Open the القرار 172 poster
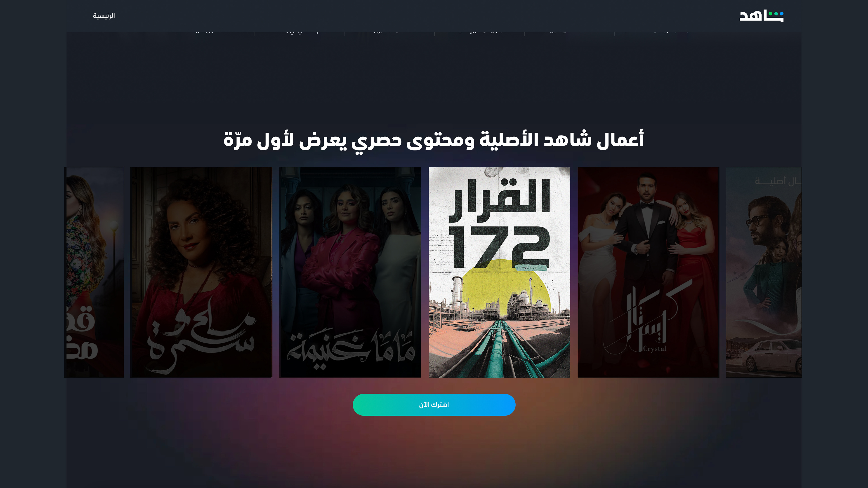The width and height of the screenshot is (868, 488). [x=499, y=272]
